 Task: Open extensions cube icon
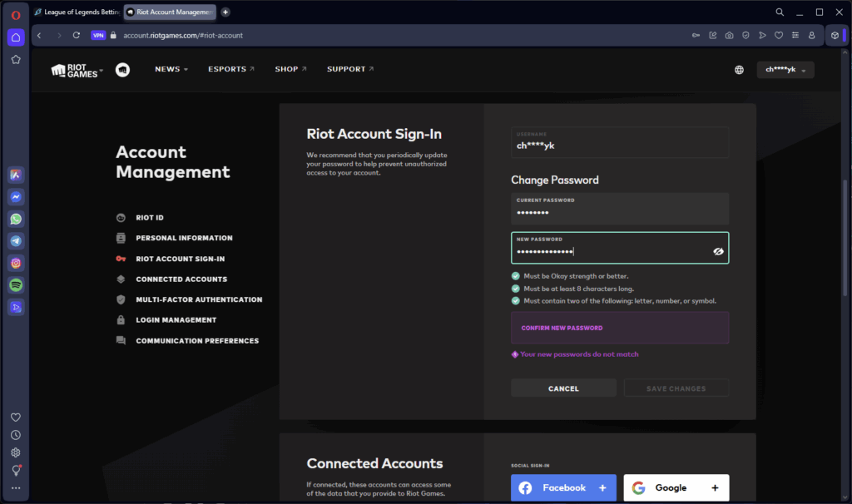tap(835, 35)
